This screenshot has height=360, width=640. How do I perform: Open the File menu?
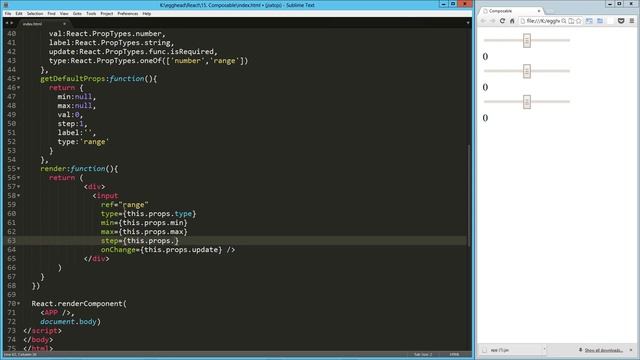coord(8,13)
